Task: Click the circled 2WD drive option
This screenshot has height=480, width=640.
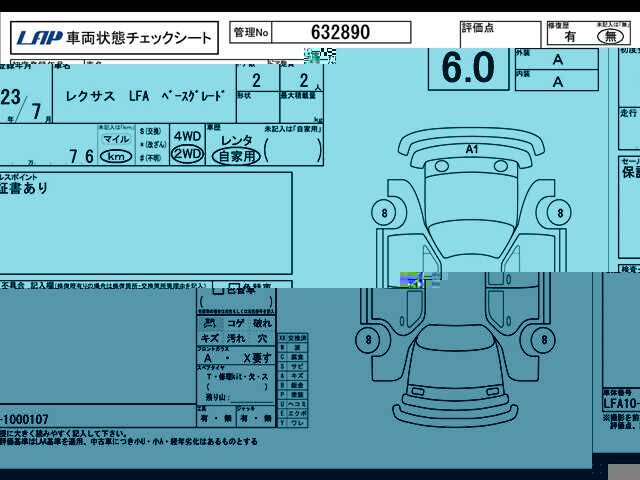Action: (x=187, y=154)
